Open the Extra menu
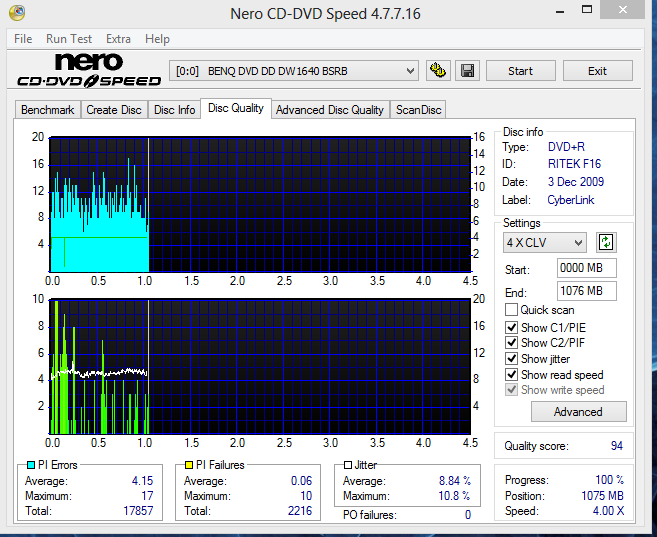657x537 pixels. coord(118,39)
